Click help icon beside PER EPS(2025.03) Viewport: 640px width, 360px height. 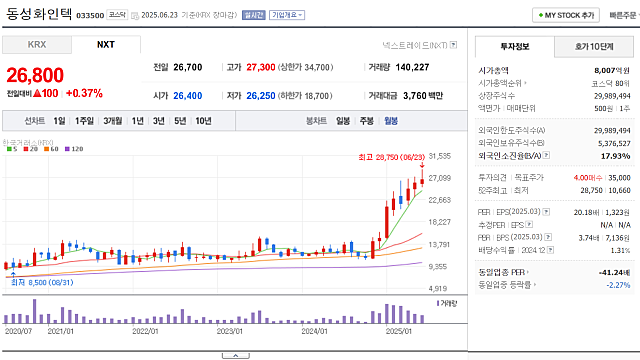pyautogui.click(x=547, y=212)
